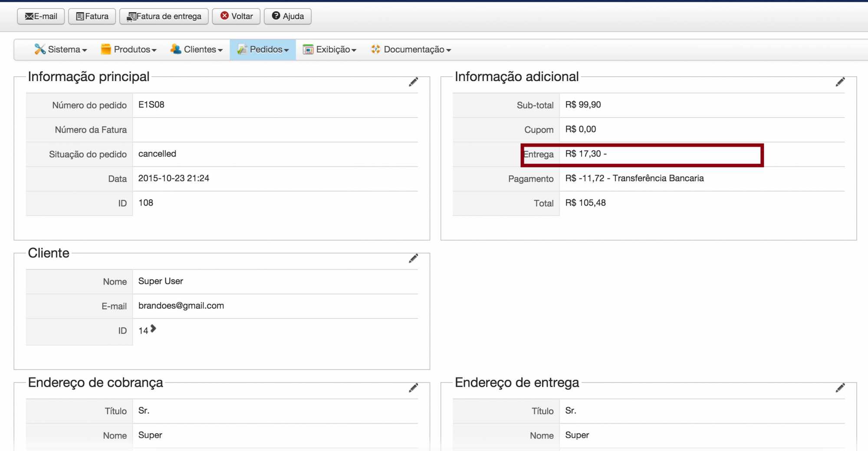This screenshot has height=451, width=868.
Task: Select the customer e-mail brandoes@gmail.com
Action: tap(181, 306)
